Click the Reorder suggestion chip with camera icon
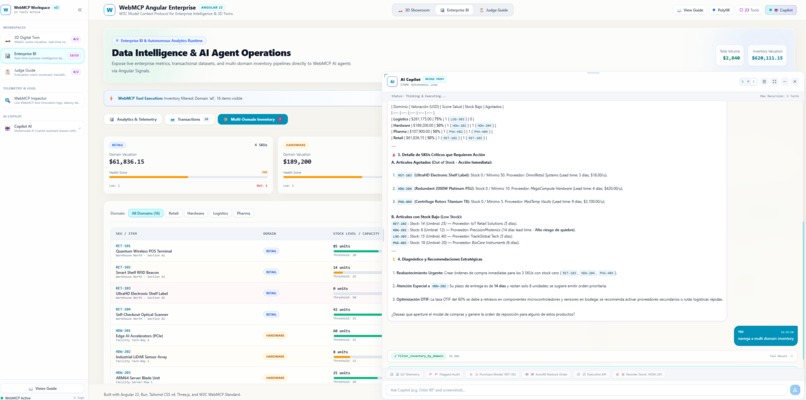The height and width of the screenshot is (400, 806). [546, 374]
